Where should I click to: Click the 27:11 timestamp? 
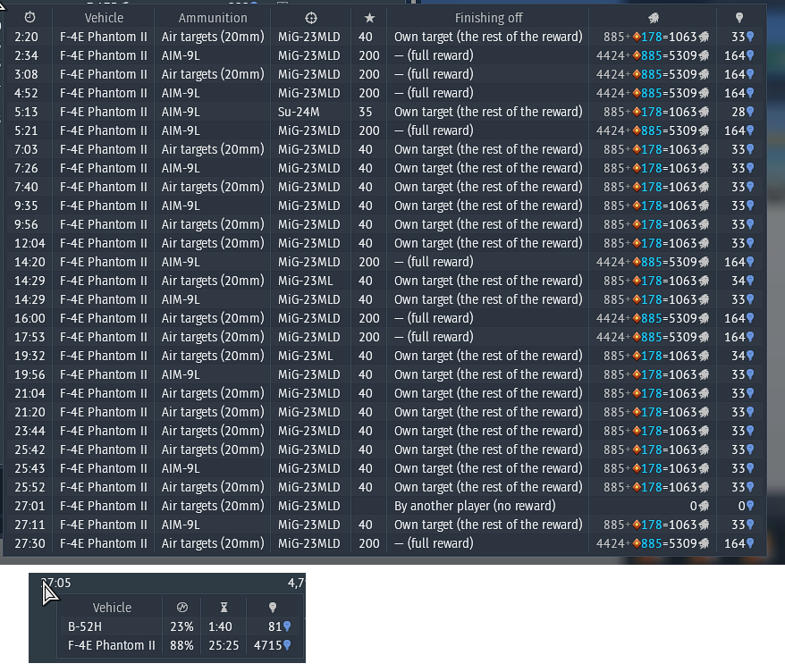click(30, 525)
